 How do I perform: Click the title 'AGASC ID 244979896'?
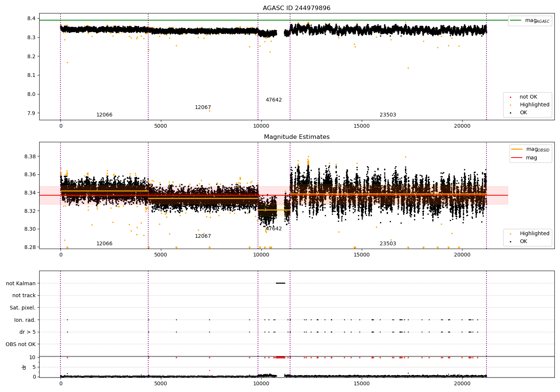tap(296, 8)
